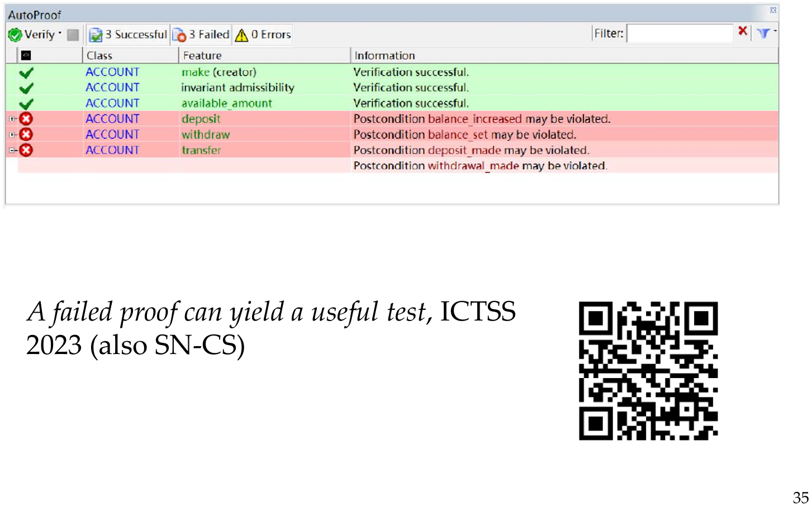
Task: Click the available_amount feature link
Action: pyautogui.click(x=227, y=103)
